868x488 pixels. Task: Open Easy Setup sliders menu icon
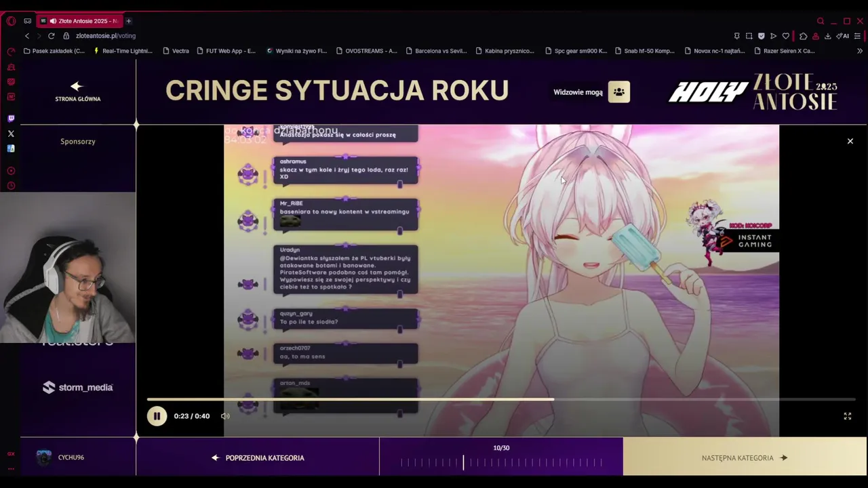tap(858, 36)
